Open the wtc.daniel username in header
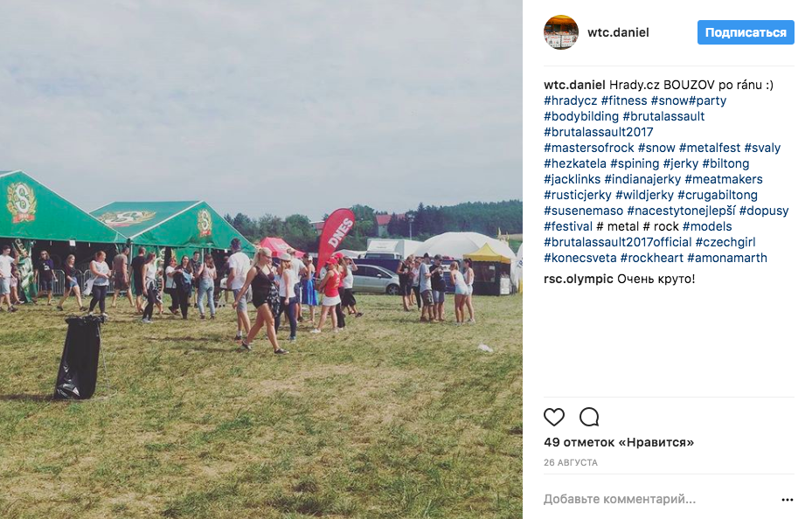Image resolution: width=812 pixels, height=519 pixels. coord(618,32)
